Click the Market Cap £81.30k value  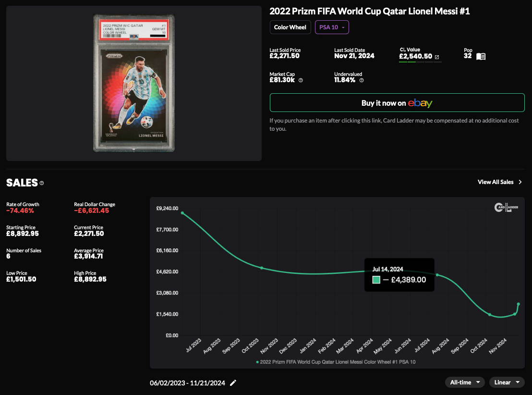(x=282, y=80)
